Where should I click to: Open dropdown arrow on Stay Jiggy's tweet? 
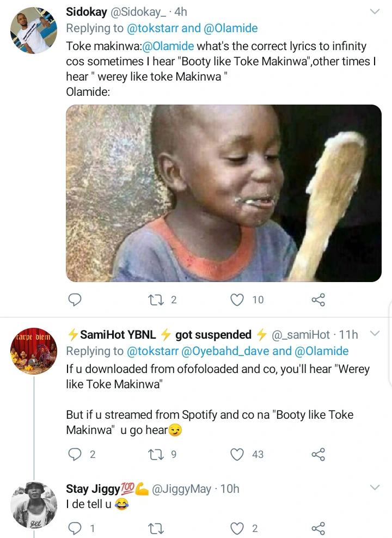(x=375, y=488)
